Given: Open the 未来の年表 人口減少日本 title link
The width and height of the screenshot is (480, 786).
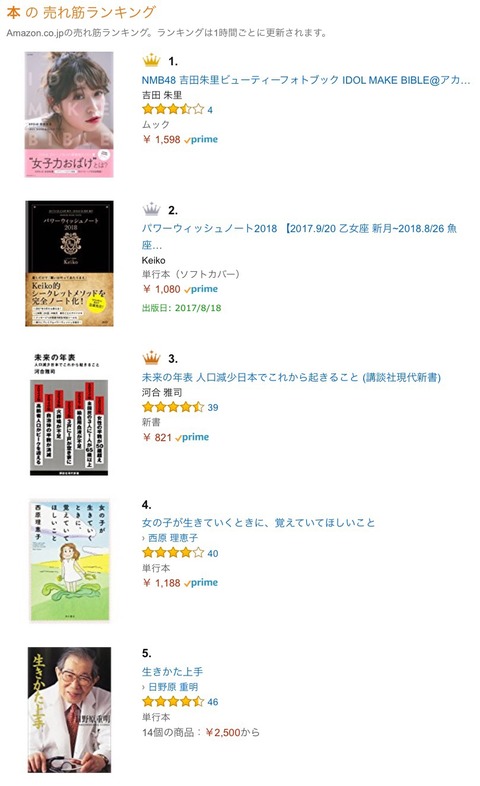Looking at the screenshot, I should point(291,377).
